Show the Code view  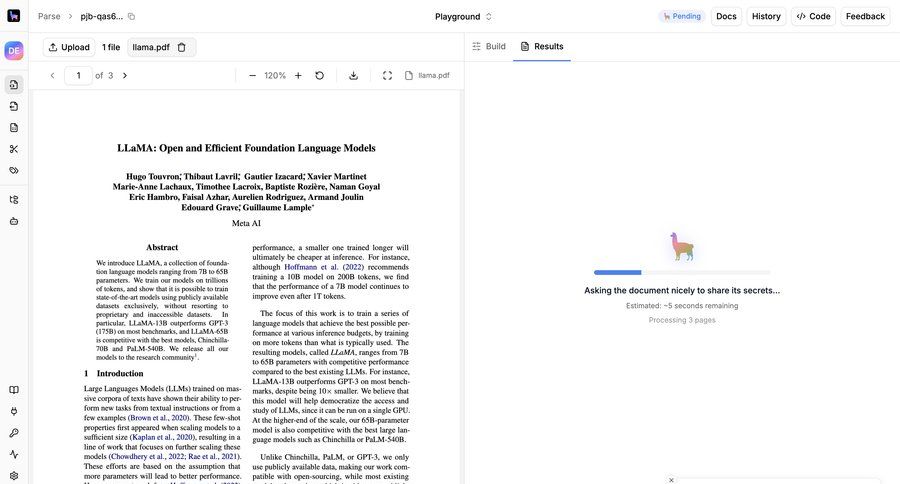(813, 16)
